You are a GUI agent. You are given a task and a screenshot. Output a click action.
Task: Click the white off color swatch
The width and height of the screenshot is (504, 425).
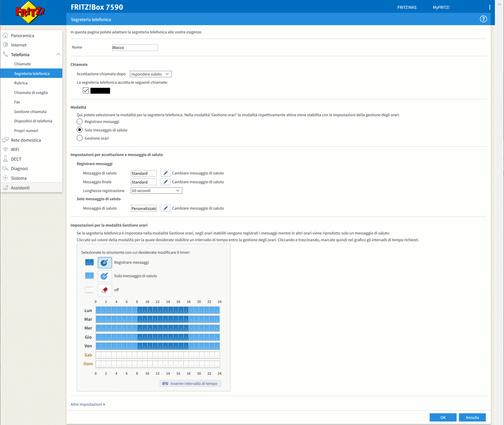pos(89,290)
